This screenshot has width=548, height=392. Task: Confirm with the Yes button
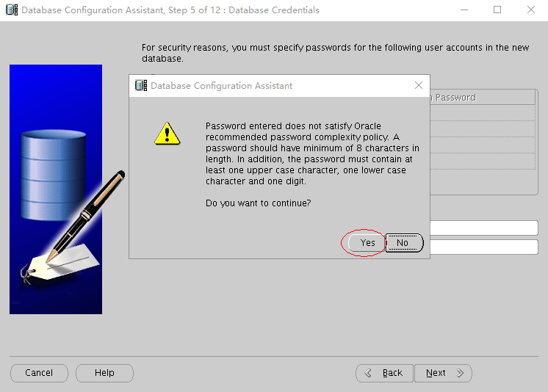click(367, 243)
